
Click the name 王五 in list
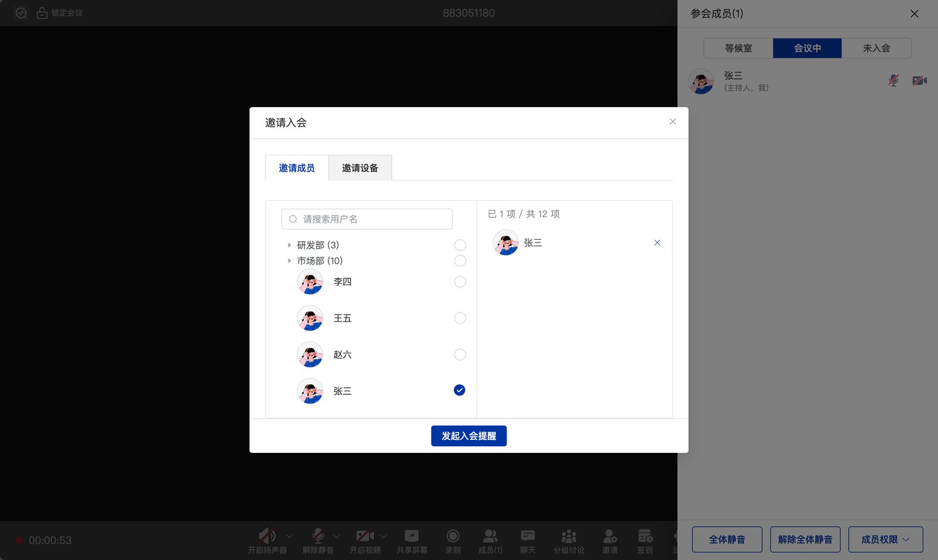[342, 318]
